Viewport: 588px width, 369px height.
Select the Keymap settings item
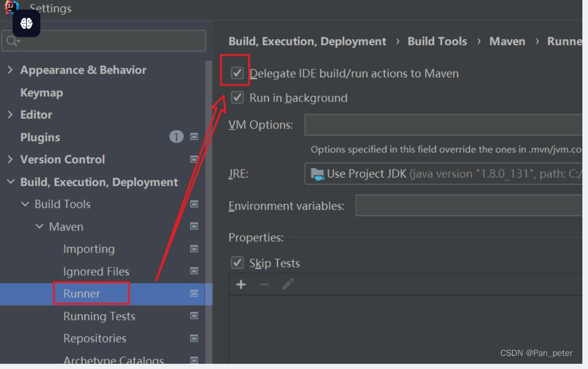pyautogui.click(x=41, y=93)
